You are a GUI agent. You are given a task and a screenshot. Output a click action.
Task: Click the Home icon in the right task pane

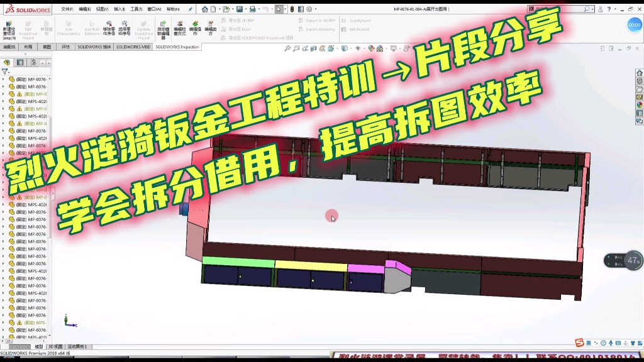click(639, 74)
